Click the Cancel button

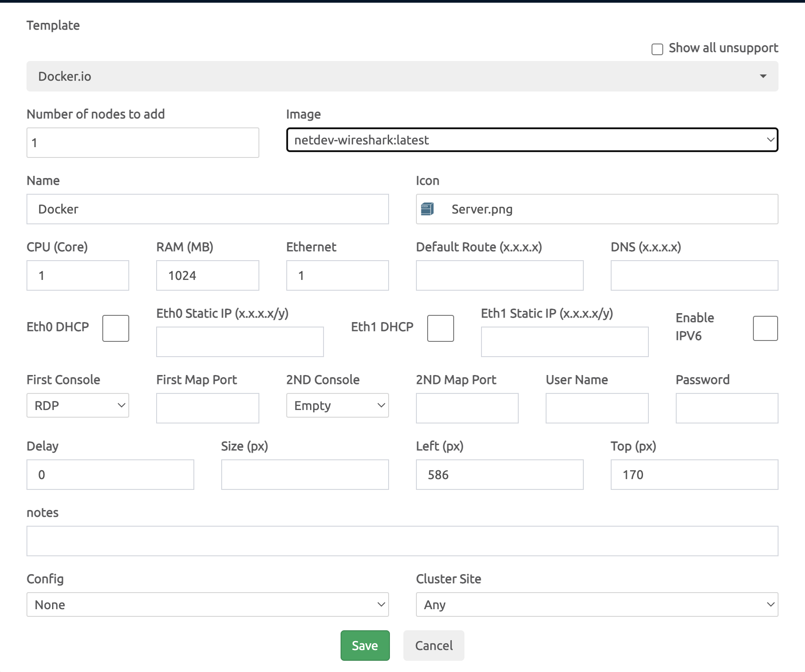(434, 646)
